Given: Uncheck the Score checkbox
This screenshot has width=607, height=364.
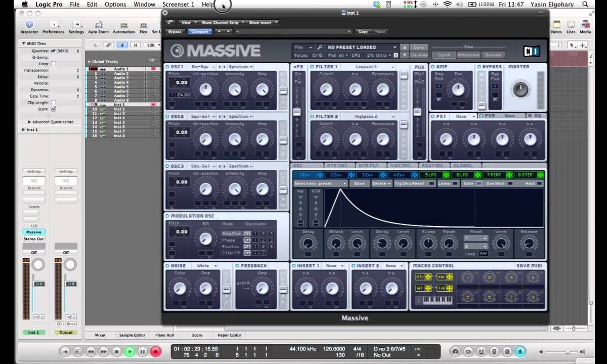Looking at the screenshot, I should pyautogui.click(x=54, y=109).
